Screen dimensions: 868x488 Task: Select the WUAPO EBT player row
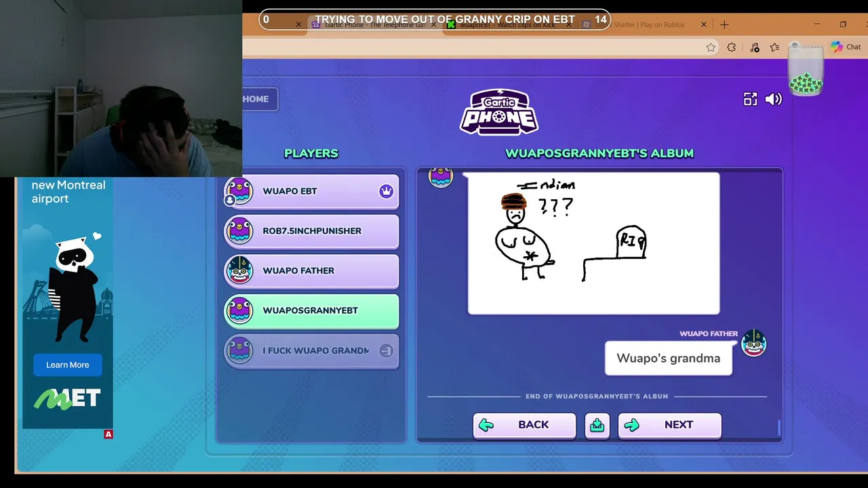coord(311,192)
